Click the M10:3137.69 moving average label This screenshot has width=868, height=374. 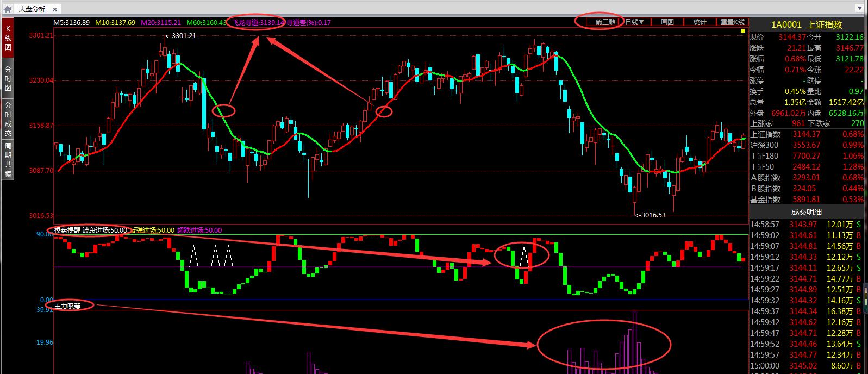point(115,22)
